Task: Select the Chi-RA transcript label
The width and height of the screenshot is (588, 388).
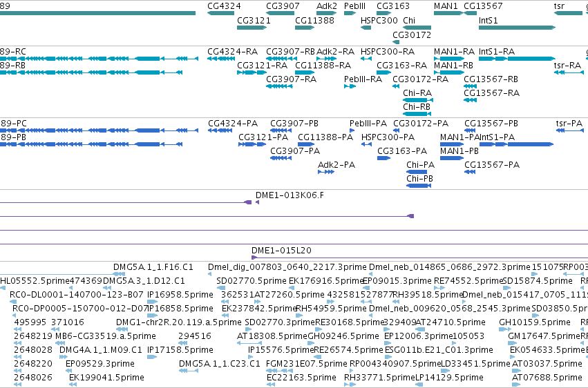Action: [x=417, y=93]
